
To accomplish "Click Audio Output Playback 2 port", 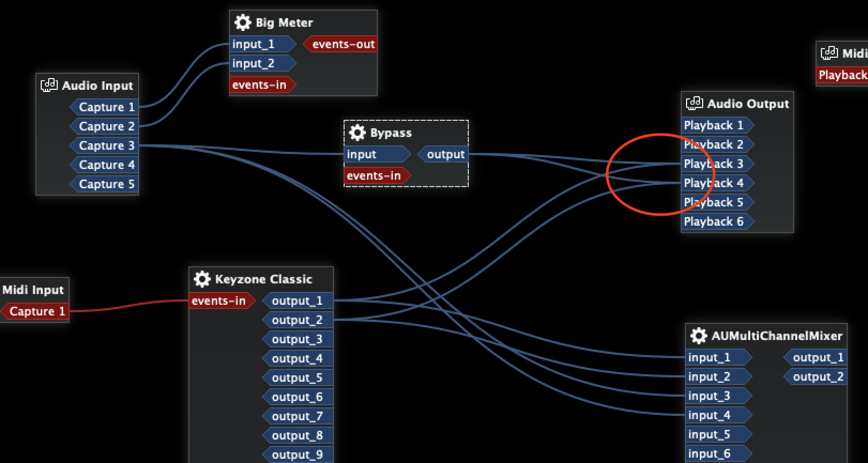I will click(718, 144).
